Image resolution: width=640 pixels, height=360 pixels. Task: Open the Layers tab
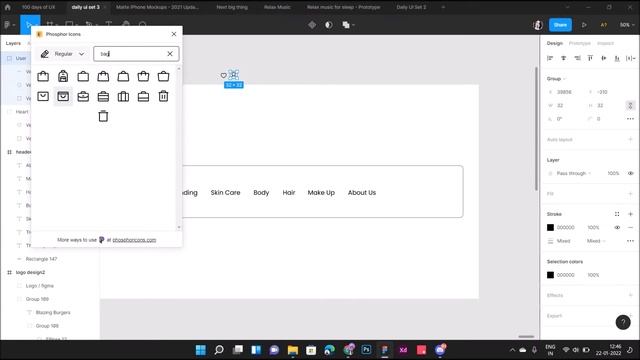13,43
